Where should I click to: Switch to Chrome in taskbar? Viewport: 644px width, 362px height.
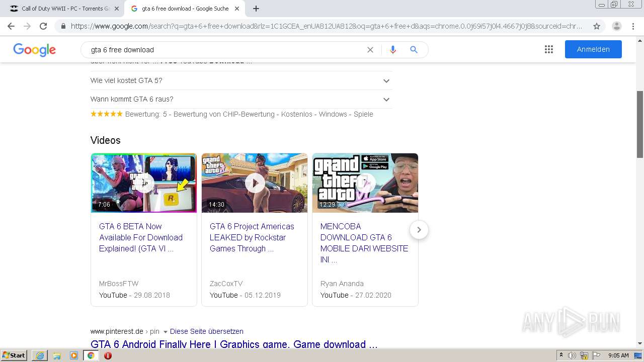[91, 355]
